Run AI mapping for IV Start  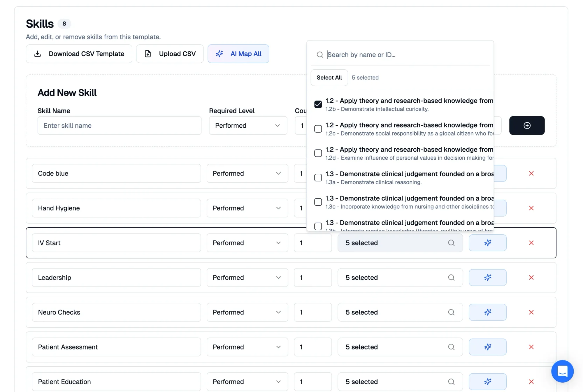coord(487,243)
